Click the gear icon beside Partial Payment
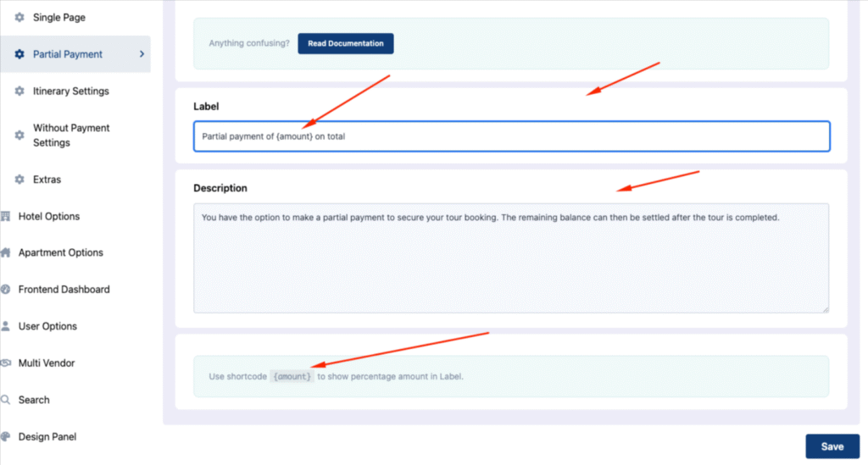This screenshot has width=868, height=465. (x=19, y=54)
